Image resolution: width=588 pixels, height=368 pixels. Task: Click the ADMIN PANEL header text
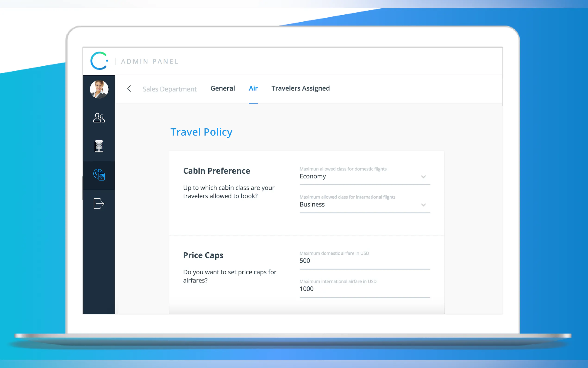pyautogui.click(x=150, y=61)
